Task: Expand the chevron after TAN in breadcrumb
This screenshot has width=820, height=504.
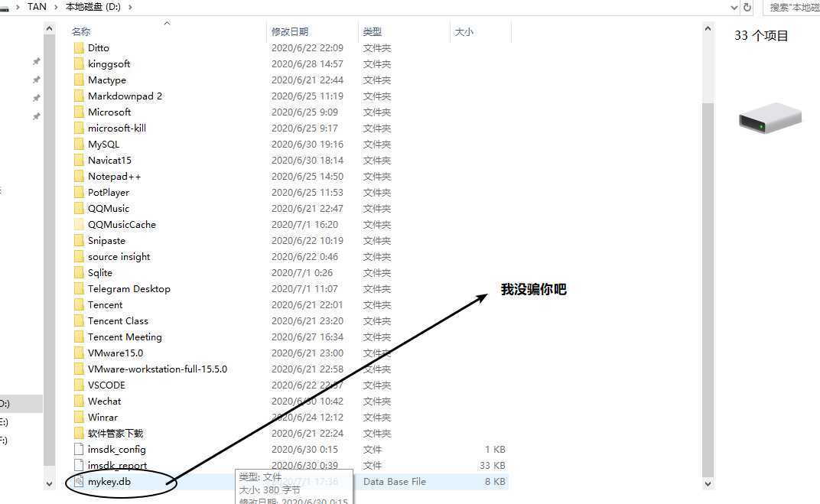Action: (x=55, y=8)
